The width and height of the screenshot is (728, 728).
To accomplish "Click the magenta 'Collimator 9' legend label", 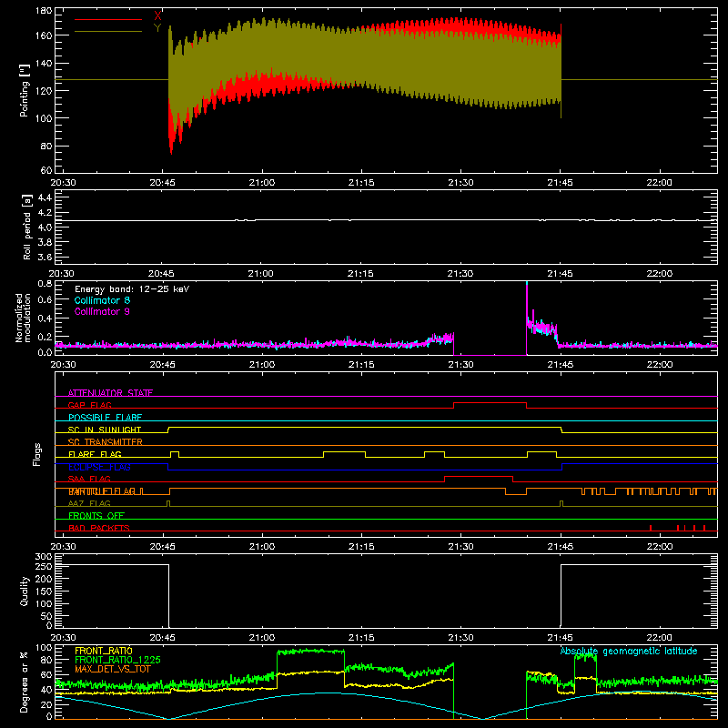I will point(102,311).
